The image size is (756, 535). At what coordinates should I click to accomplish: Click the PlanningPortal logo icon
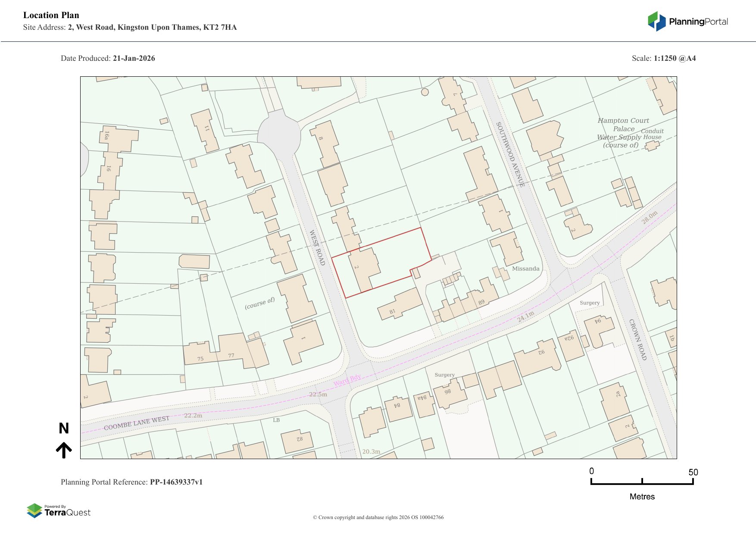point(656,22)
